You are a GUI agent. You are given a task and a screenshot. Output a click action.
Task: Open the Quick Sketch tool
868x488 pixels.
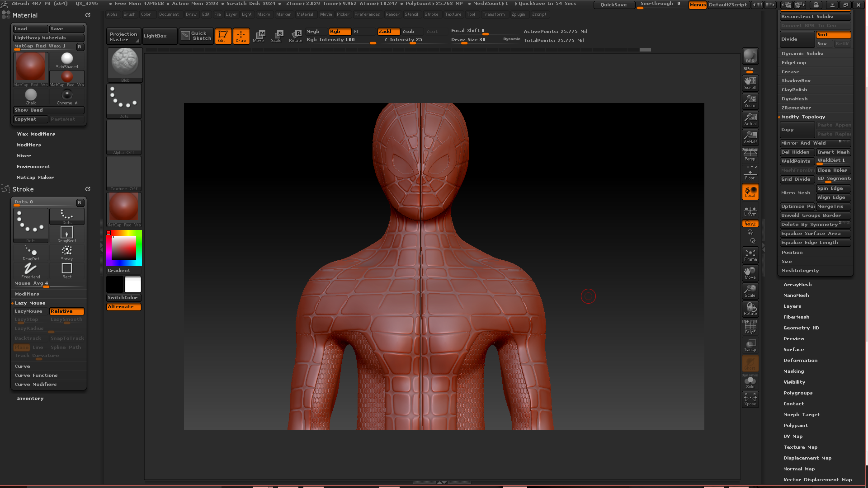pyautogui.click(x=196, y=36)
